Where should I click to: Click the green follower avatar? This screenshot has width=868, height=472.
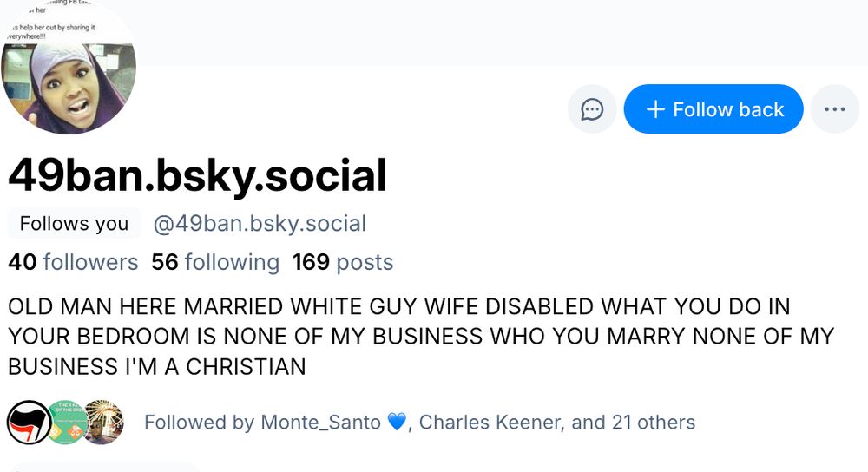[66, 423]
